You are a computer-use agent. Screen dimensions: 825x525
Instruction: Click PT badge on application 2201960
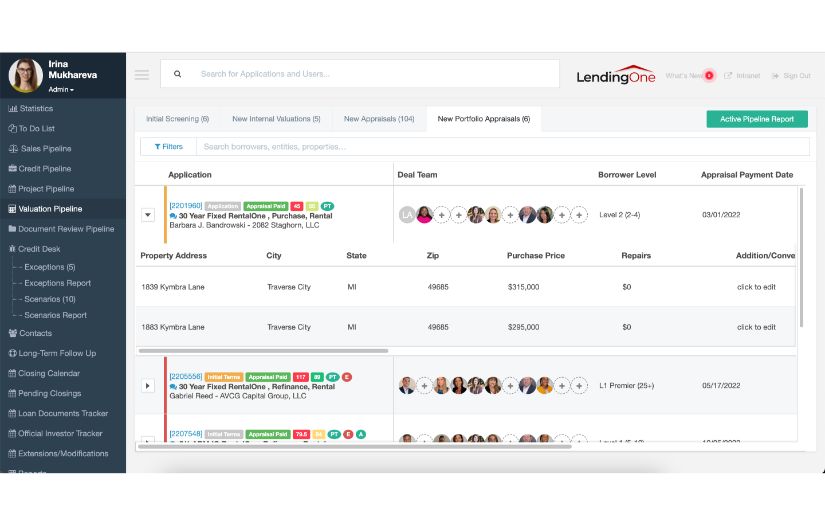(x=327, y=206)
